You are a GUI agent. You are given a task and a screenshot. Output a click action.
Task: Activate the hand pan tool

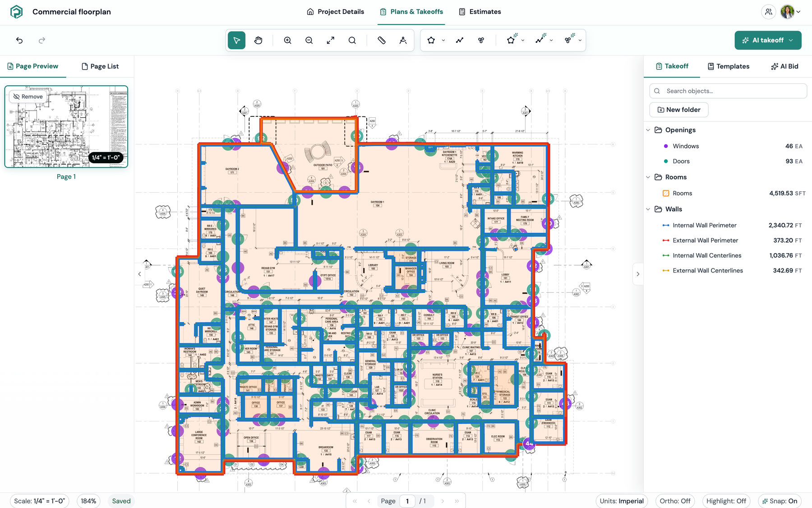tap(258, 40)
